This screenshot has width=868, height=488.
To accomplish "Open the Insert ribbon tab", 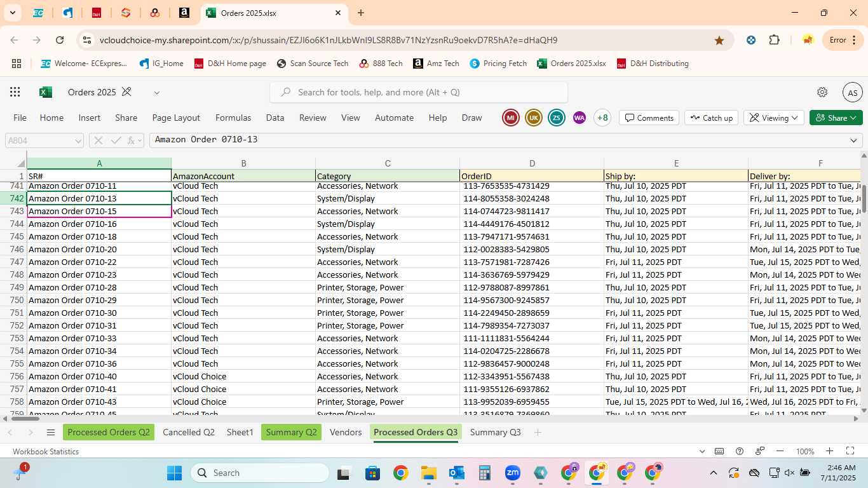I will click(x=90, y=118).
